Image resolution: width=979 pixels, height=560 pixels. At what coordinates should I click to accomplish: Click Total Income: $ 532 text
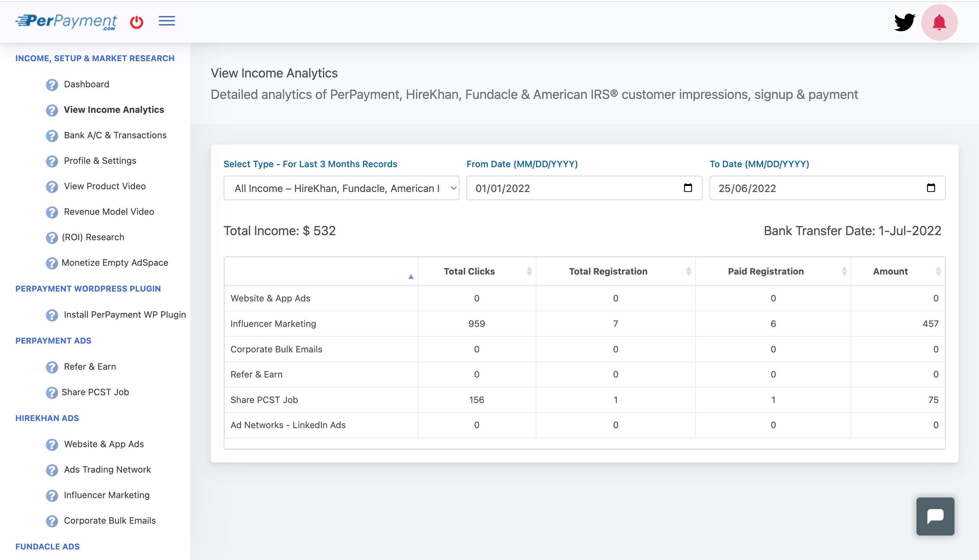coord(280,231)
